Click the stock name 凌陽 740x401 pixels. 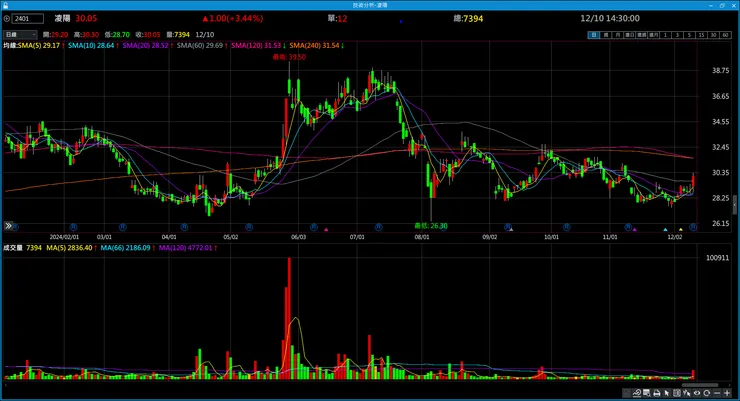pos(62,18)
